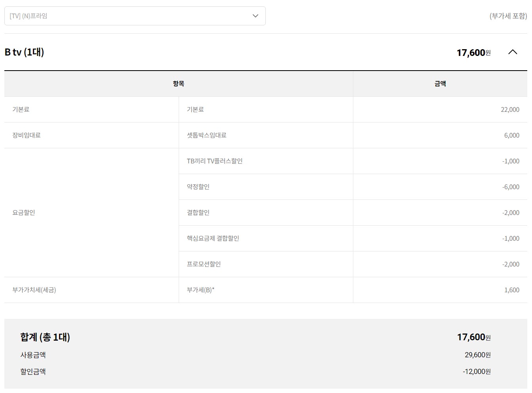This screenshot has height=393, width=532.
Task: Select the 장비임대료 category cell
Action: tap(92, 135)
